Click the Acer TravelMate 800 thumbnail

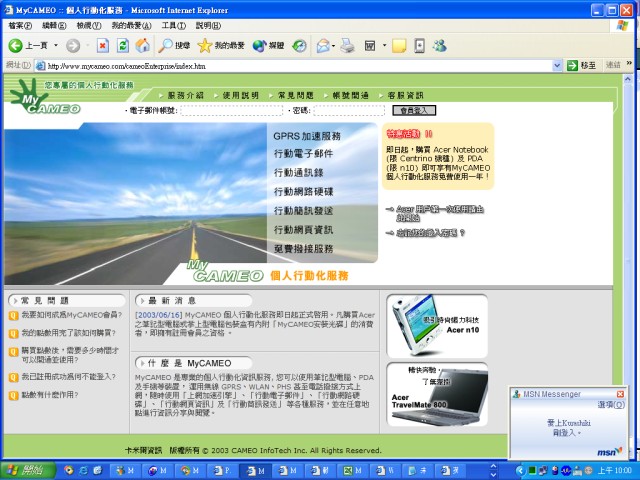click(437, 394)
